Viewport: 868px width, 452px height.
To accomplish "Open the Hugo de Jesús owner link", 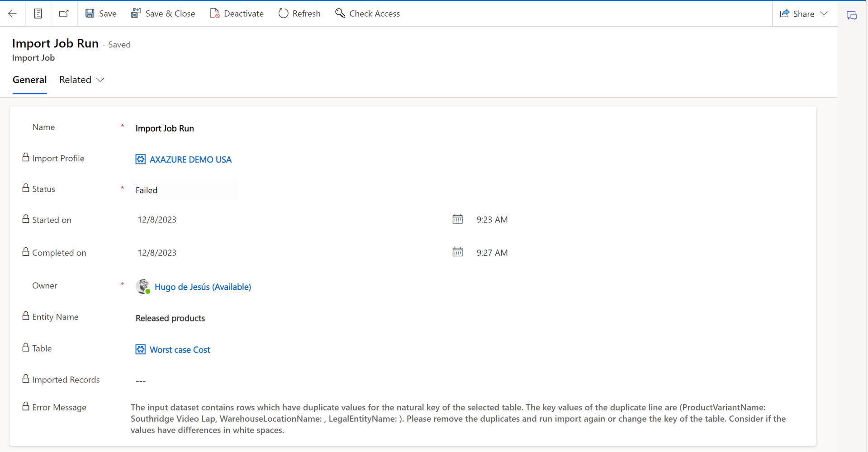I will coord(202,287).
